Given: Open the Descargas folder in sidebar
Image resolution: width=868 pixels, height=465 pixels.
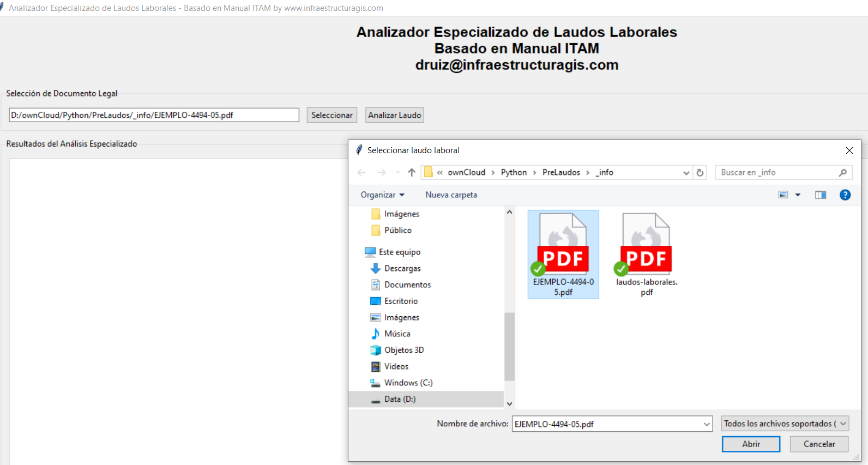Looking at the screenshot, I should point(402,268).
